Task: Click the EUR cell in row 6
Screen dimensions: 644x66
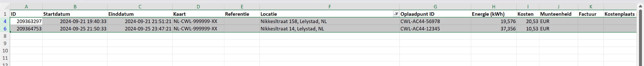Action: 559,29
